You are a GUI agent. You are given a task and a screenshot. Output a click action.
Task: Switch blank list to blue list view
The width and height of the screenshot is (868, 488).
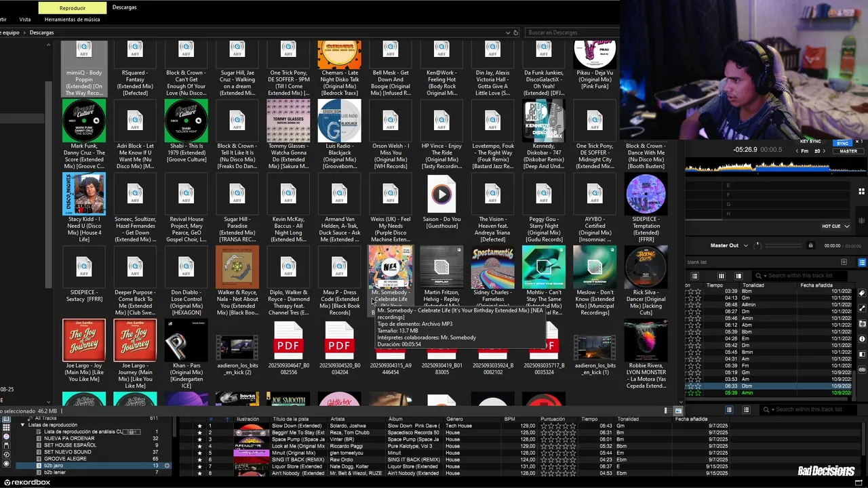click(862, 262)
